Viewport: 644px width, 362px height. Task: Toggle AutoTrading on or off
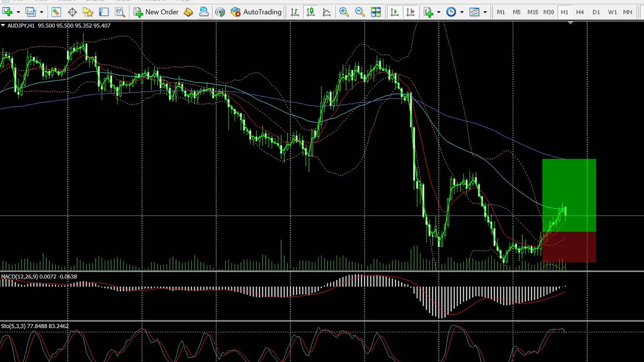tap(257, 12)
